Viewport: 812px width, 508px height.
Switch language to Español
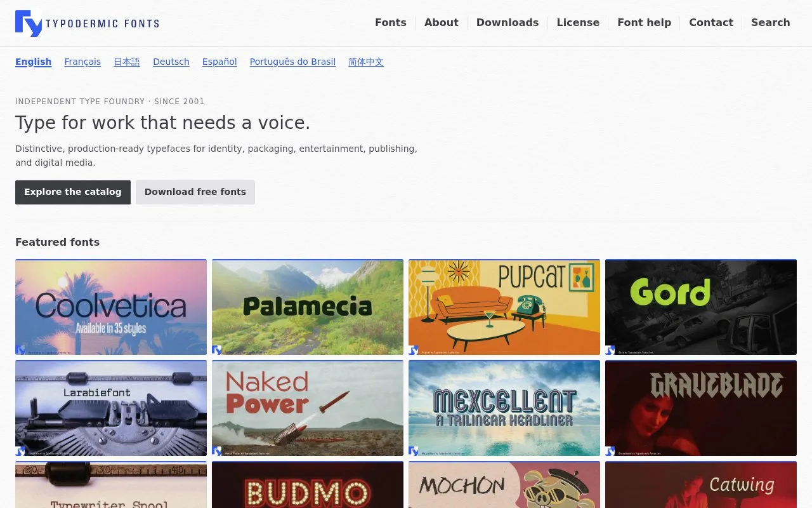point(219,62)
